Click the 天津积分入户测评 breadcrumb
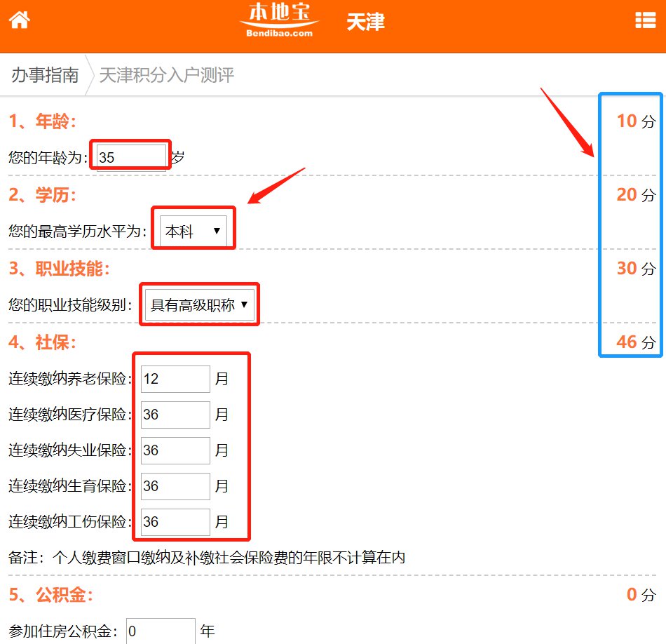The height and width of the screenshot is (644, 666). (166, 75)
